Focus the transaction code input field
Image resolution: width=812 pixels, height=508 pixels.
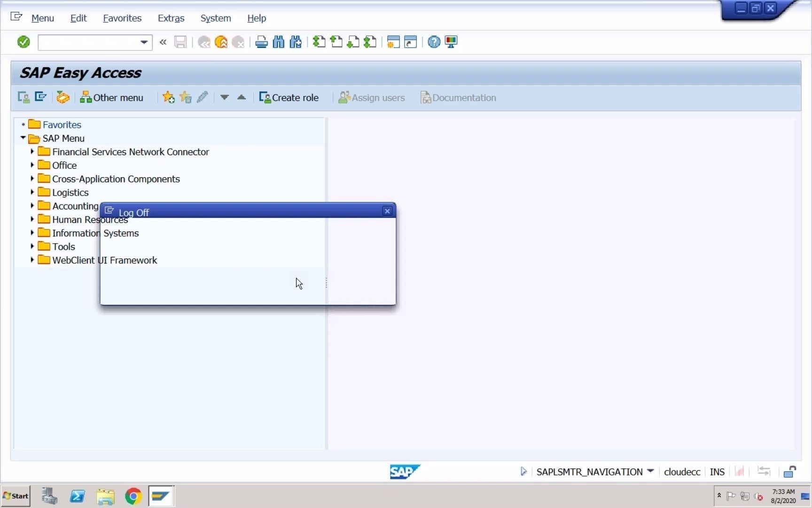(89, 42)
